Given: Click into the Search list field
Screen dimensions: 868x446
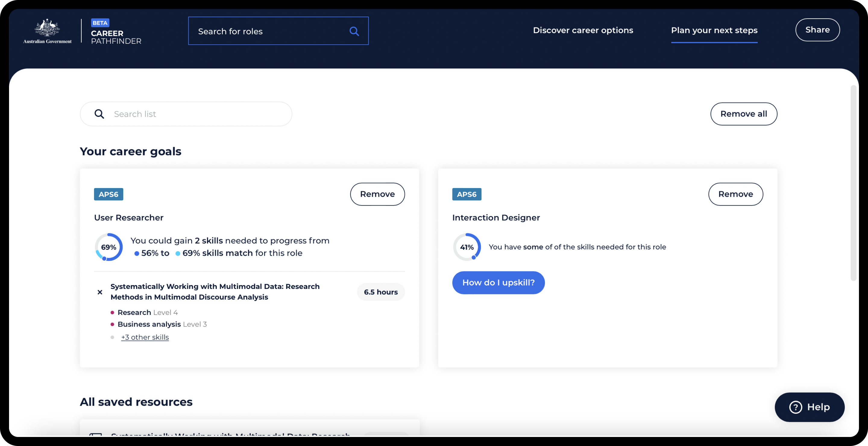Looking at the screenshot, I should (x=199, y=114).
